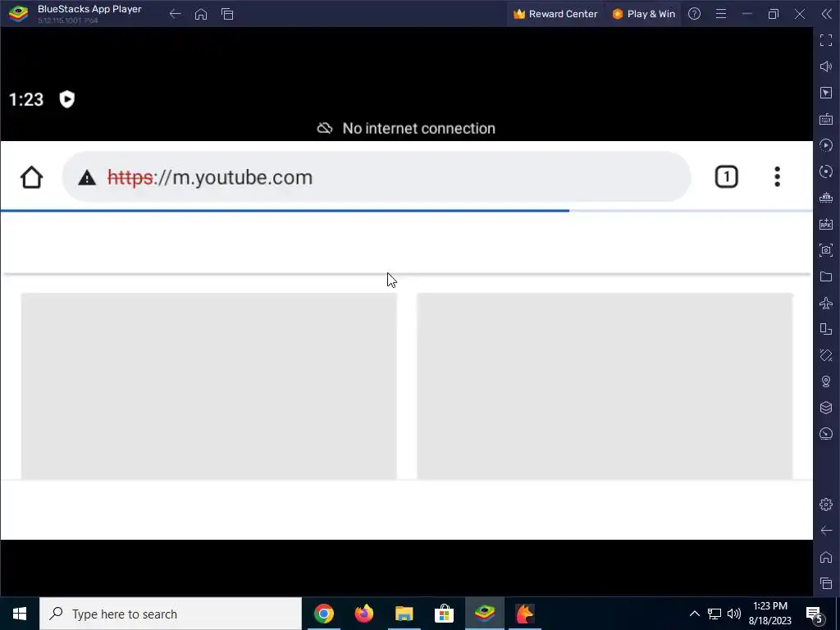Click the sidebar recent apps icon
This screenshot has height=630, width=840.
click(826, 583)
